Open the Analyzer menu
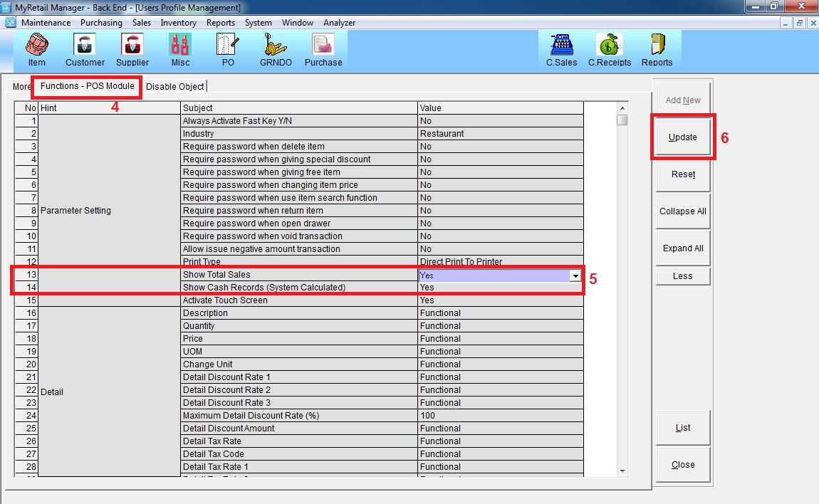 [339, 23]
